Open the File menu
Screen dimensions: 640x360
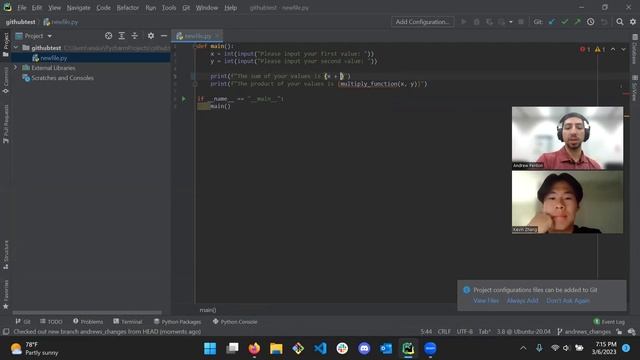point(22,8)
